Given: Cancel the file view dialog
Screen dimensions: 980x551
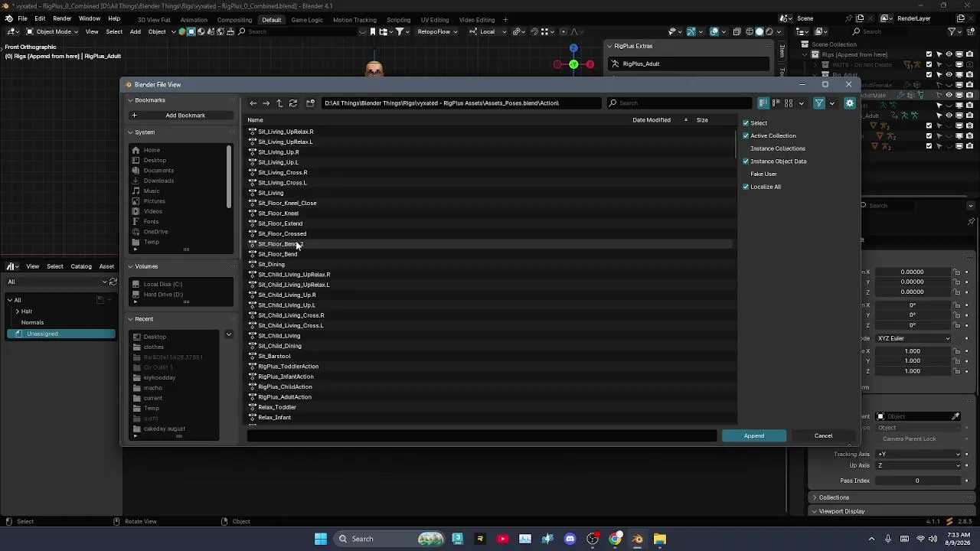Looking at the screenshot, I should tap(823, 436).
